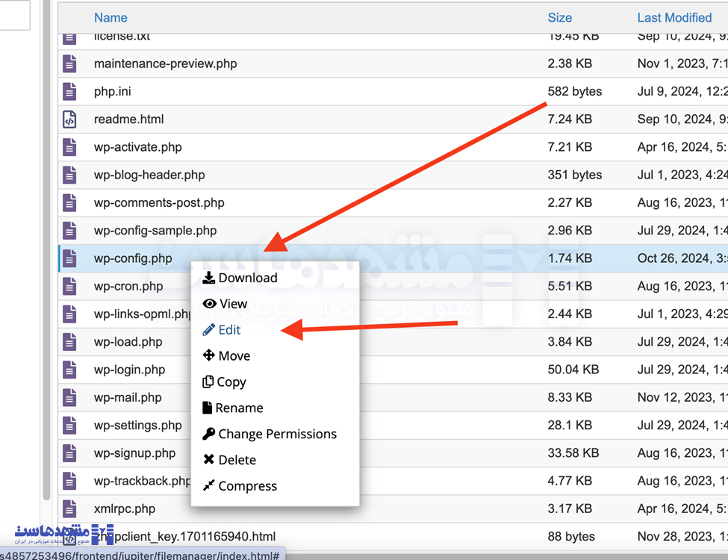Screen dimensions: 728x560
Task: Select Rename from the context menu
Action: click(x=239, y=407)
